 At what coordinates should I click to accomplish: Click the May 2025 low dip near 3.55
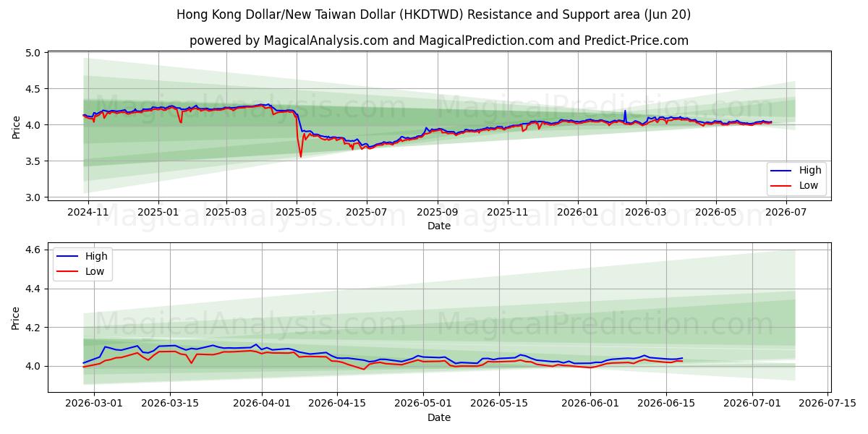click(301, 156)
